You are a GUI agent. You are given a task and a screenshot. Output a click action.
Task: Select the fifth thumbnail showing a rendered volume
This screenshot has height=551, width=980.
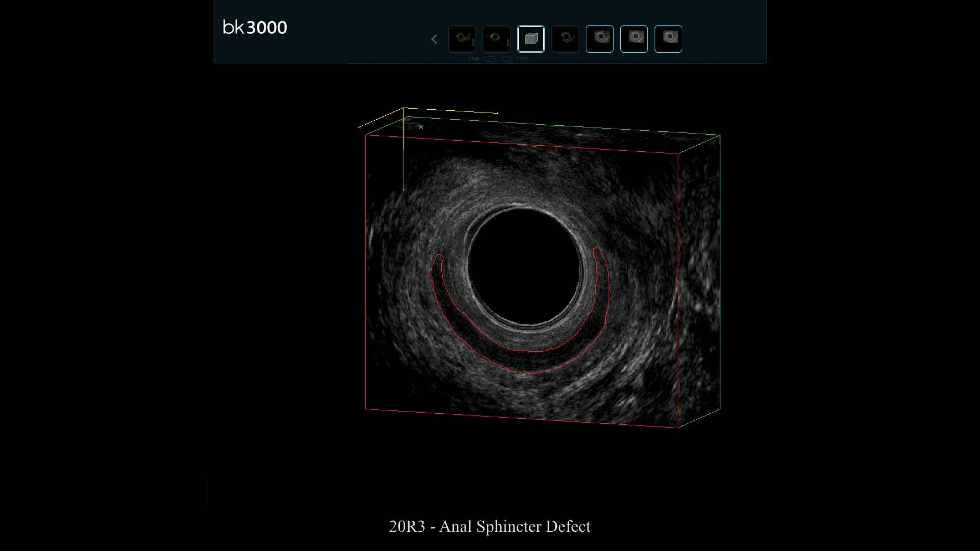599,39
